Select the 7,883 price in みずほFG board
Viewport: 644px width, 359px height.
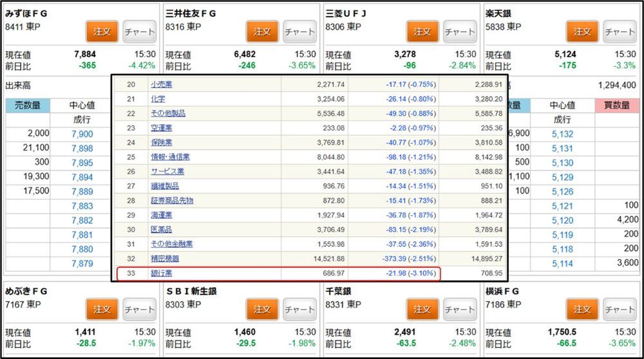pyautogui.click(x=82, y=206)
